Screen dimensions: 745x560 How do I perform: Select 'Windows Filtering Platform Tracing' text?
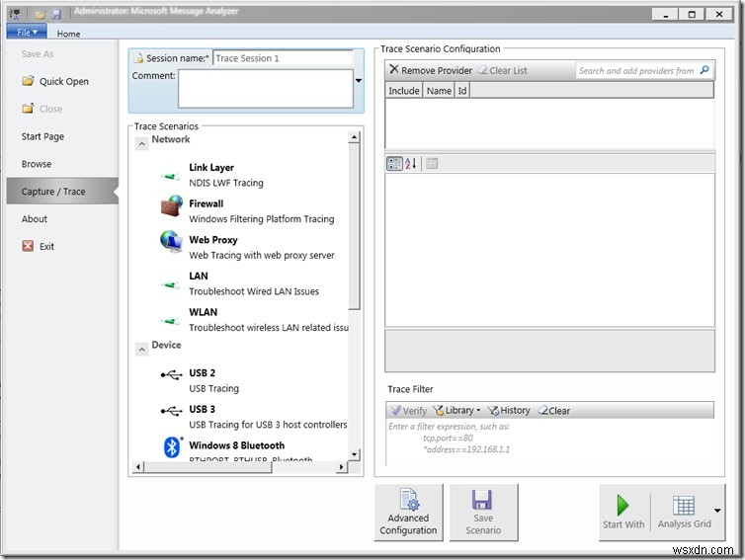tap(262, 219)
